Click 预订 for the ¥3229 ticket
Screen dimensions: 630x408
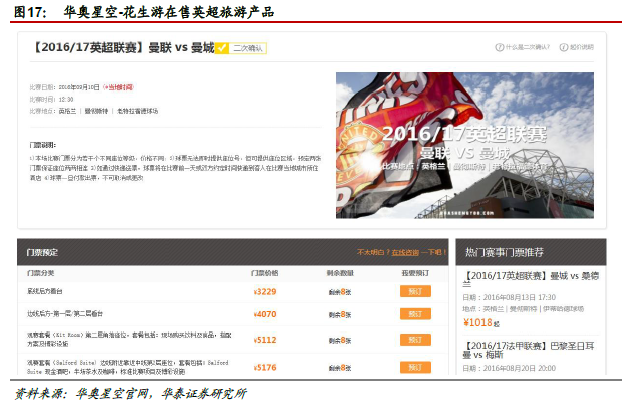point(415,291)
